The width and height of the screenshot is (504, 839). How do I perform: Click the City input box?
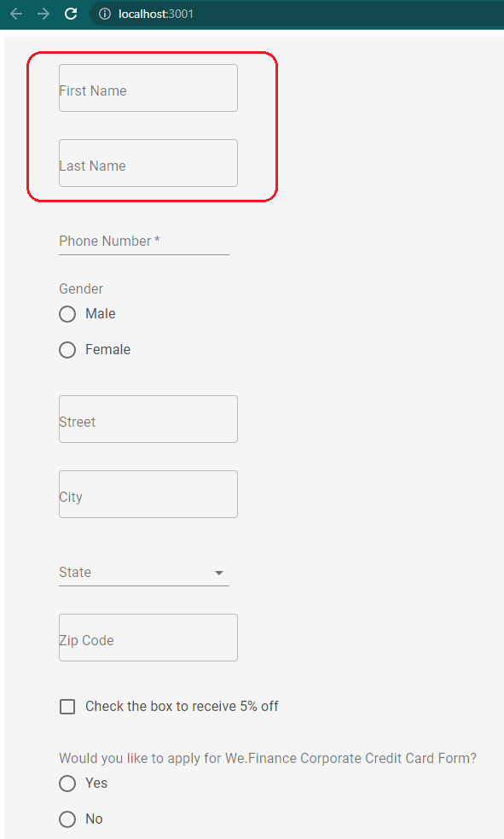coord(148,494)
